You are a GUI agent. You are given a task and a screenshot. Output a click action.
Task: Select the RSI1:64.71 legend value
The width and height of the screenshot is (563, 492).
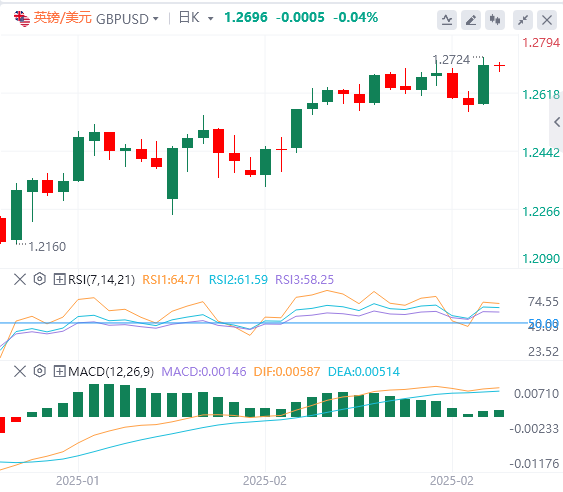point(171,279)
